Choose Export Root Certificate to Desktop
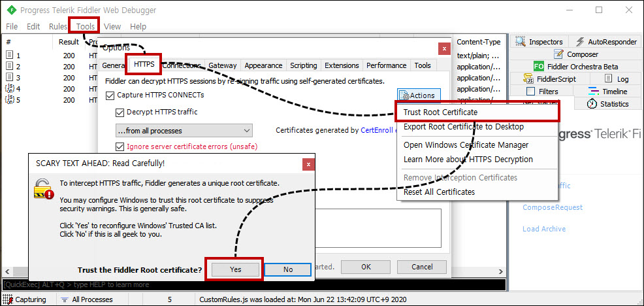Image resolution: width=644 pixels, height=306 pixels. pyautogui.click(x=477, y=127)
